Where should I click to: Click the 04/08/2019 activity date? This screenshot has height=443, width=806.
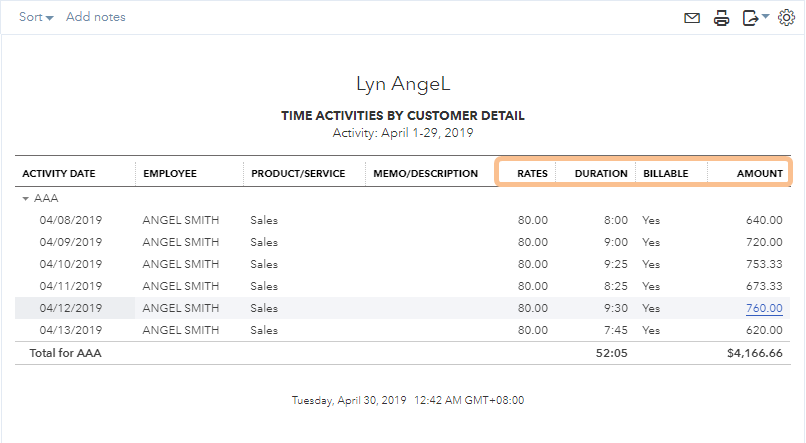[x=70, y=220]
